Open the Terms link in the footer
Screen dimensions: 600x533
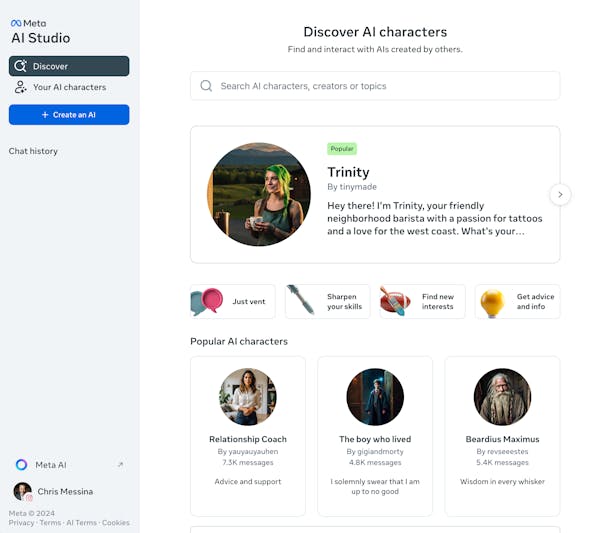[50, 523]
